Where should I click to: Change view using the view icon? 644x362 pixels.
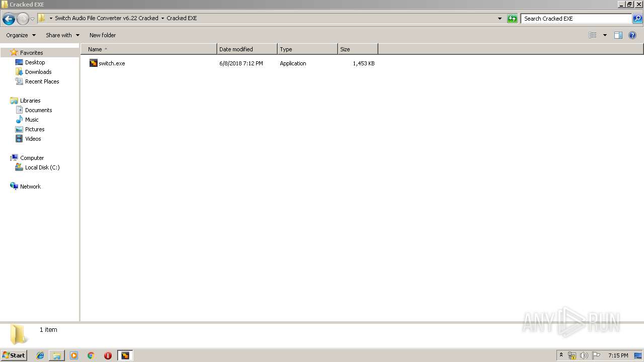click(x=593, y=35)
